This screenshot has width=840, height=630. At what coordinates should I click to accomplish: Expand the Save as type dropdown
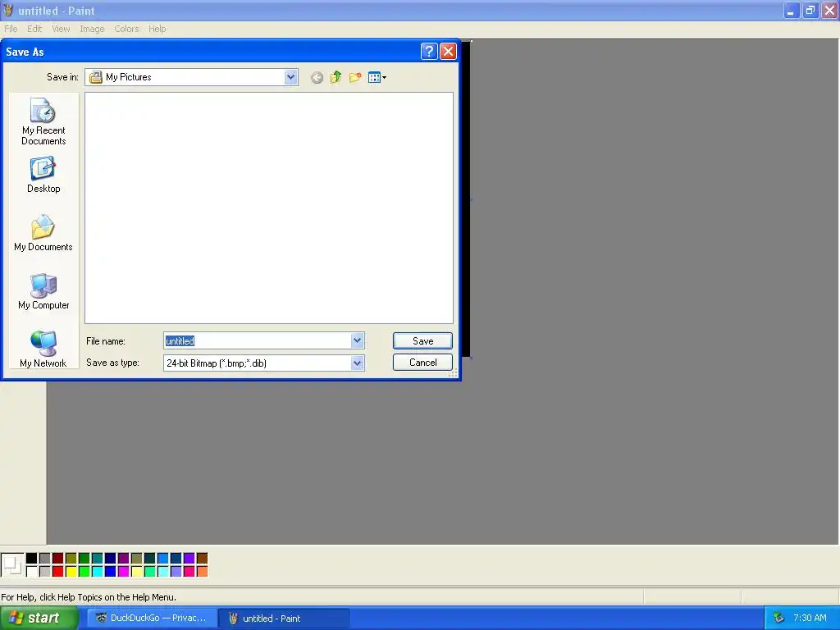(358, 363)
